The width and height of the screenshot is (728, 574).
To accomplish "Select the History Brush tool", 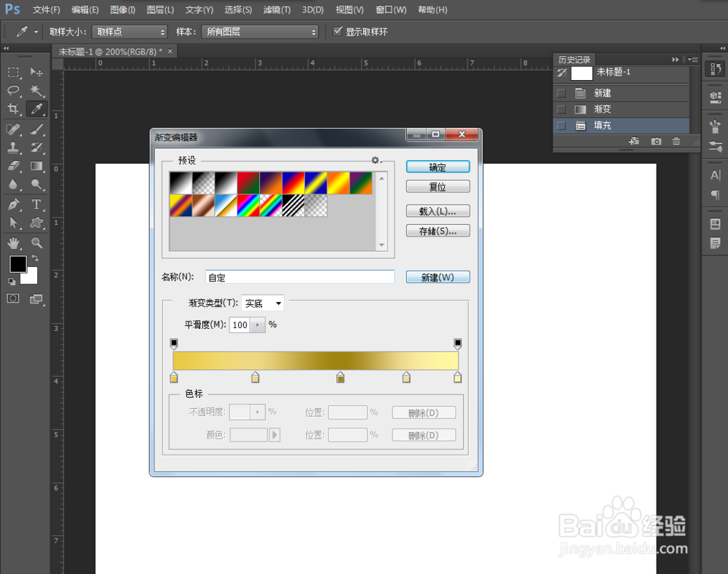I will 36,148.
